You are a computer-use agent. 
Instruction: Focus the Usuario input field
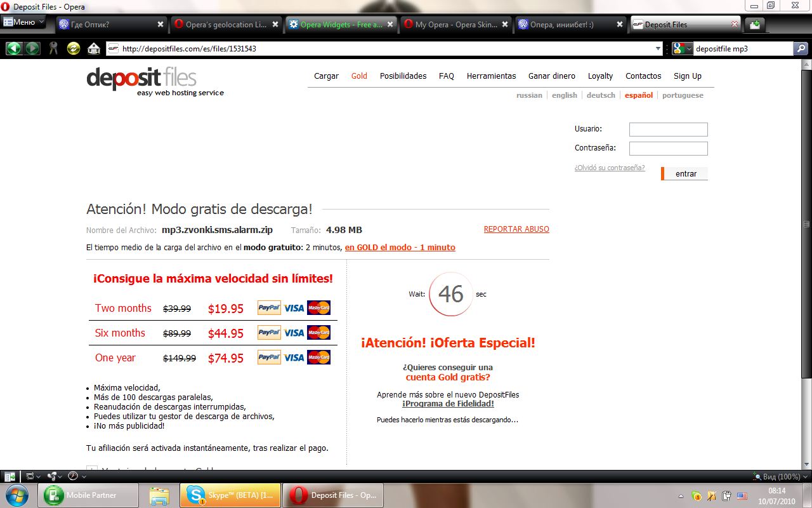669,129
